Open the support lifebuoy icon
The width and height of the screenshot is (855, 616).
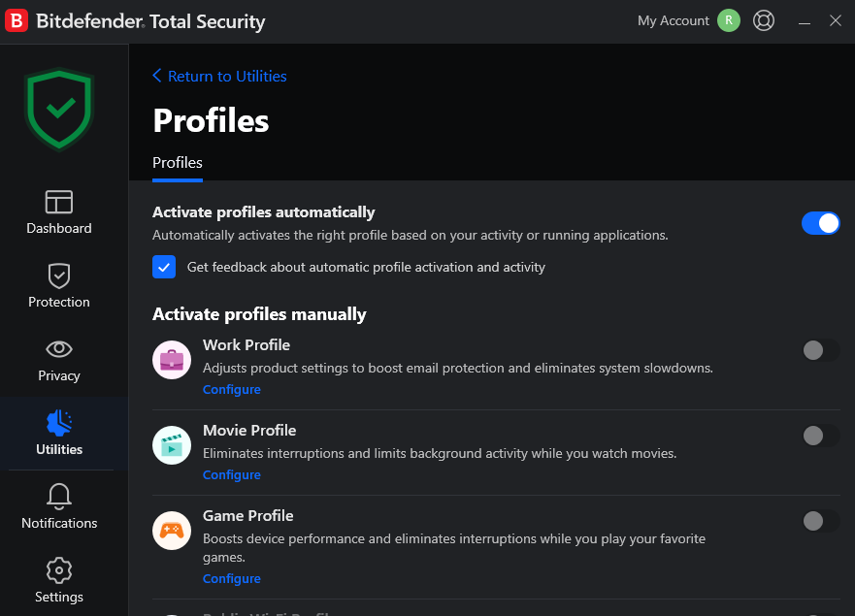click(764, 20)
